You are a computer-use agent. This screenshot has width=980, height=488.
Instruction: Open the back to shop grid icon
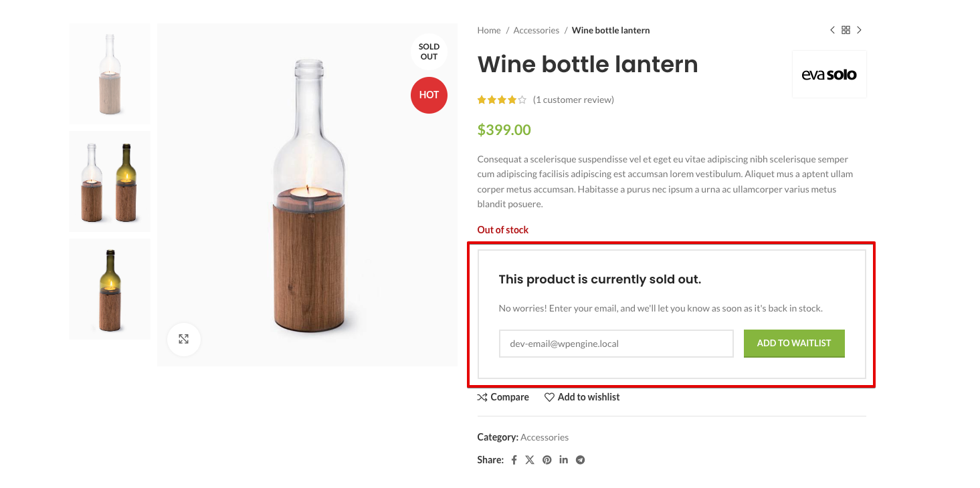pos(846,30)
